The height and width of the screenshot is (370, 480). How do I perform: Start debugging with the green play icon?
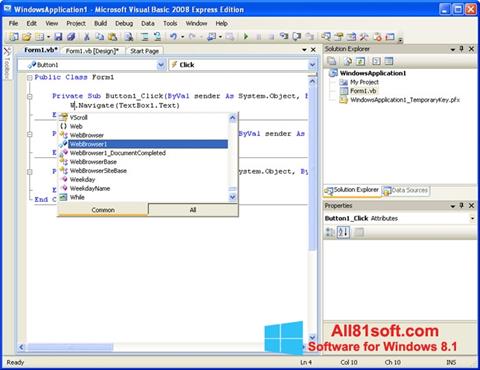click(246, 36)
